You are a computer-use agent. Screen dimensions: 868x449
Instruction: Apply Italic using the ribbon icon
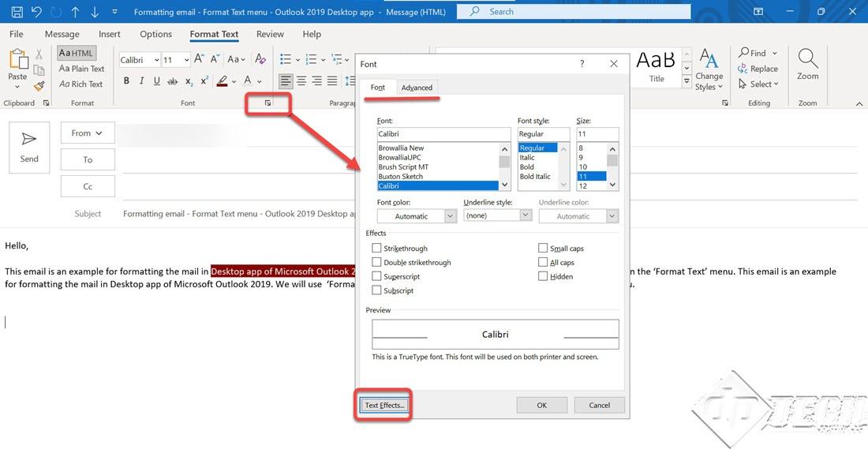tap(141, 81)
